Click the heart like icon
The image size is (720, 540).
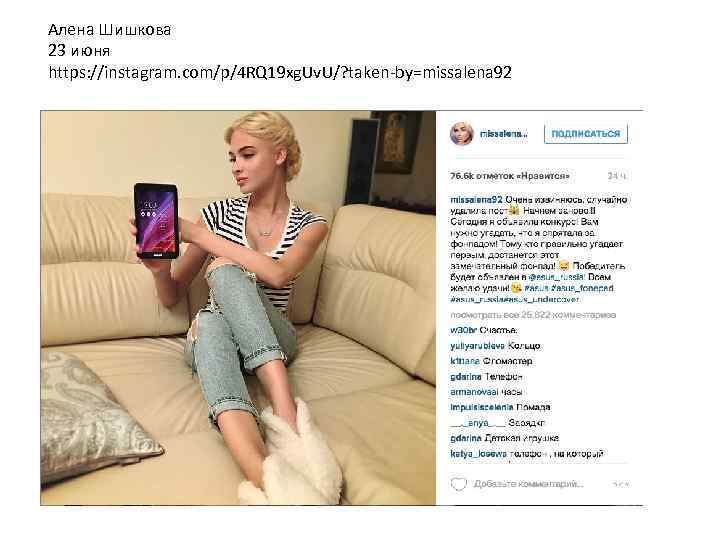(458, 484)
